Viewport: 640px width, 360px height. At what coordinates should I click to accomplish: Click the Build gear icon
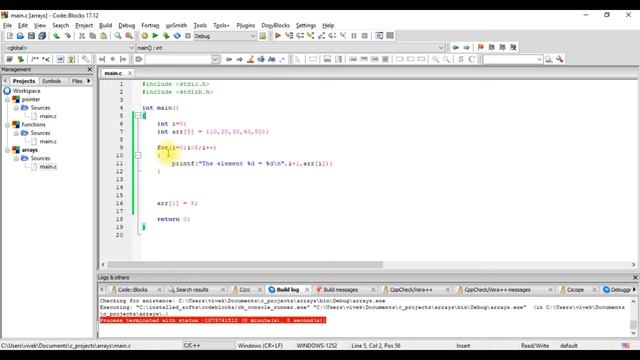point(144,36)
